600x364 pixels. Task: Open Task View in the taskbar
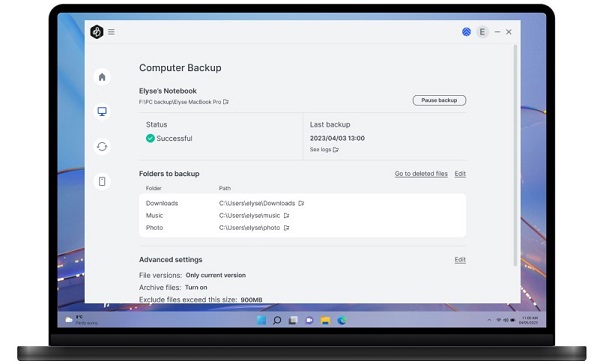(293, 320)
